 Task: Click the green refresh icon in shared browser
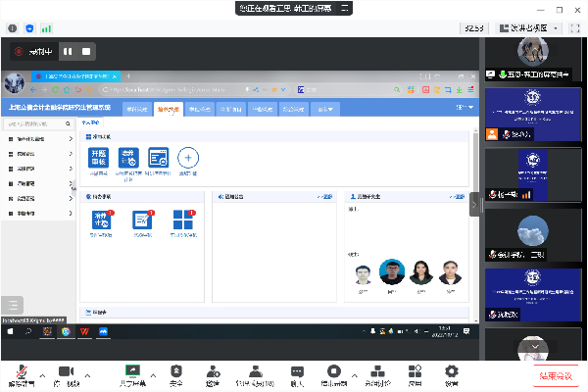tap(56, 89)
